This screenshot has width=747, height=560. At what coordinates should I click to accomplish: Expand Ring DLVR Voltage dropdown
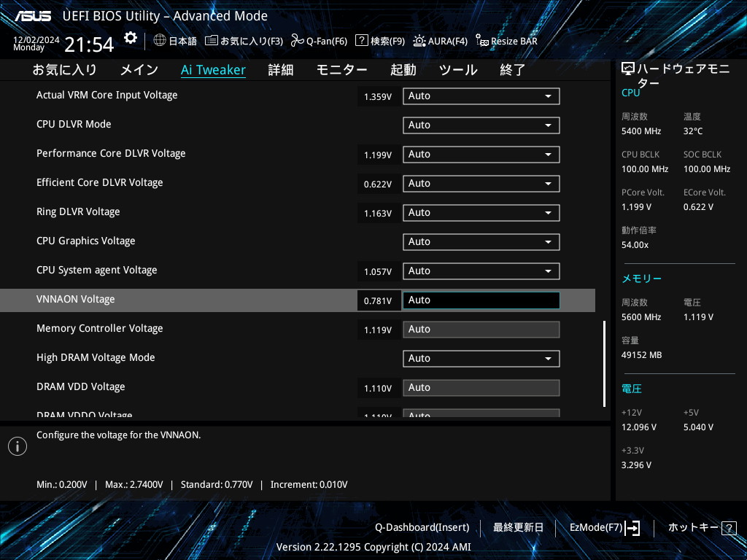point(481,213)
